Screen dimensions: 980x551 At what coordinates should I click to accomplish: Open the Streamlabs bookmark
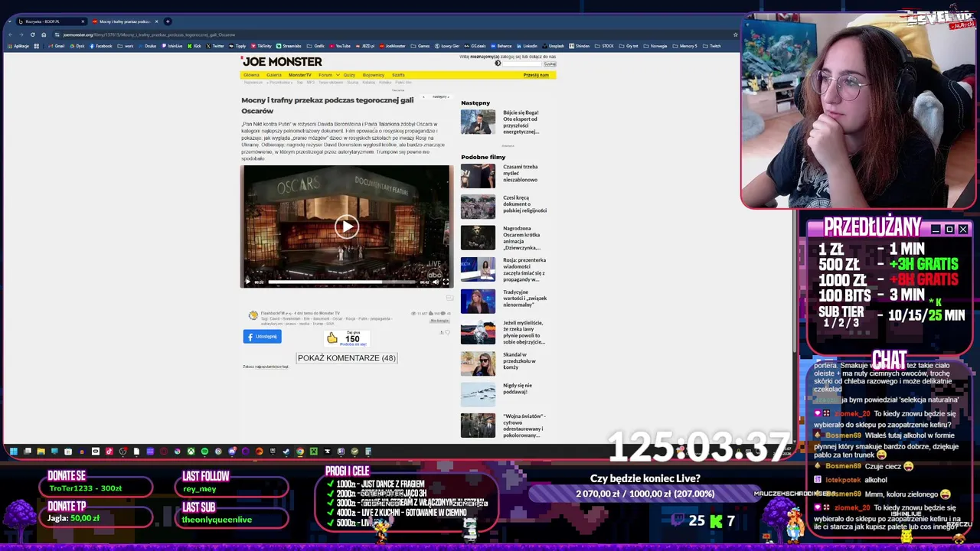289,46
